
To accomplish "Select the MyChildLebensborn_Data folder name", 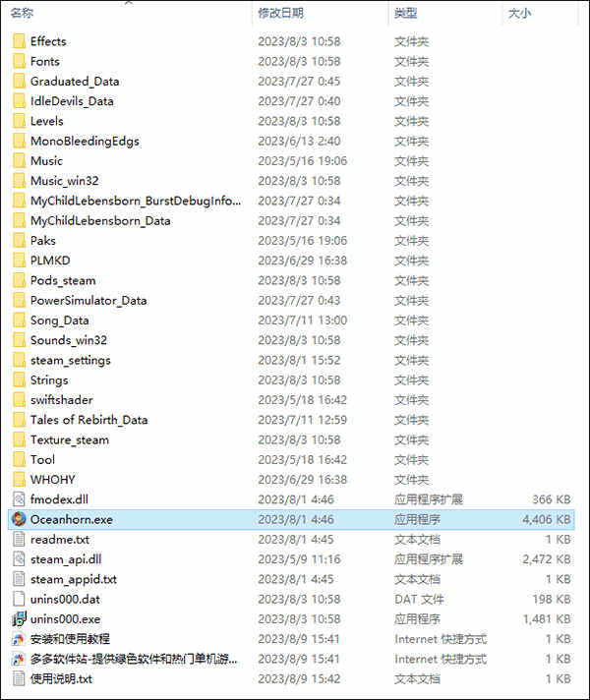I will tap(100, 220).
